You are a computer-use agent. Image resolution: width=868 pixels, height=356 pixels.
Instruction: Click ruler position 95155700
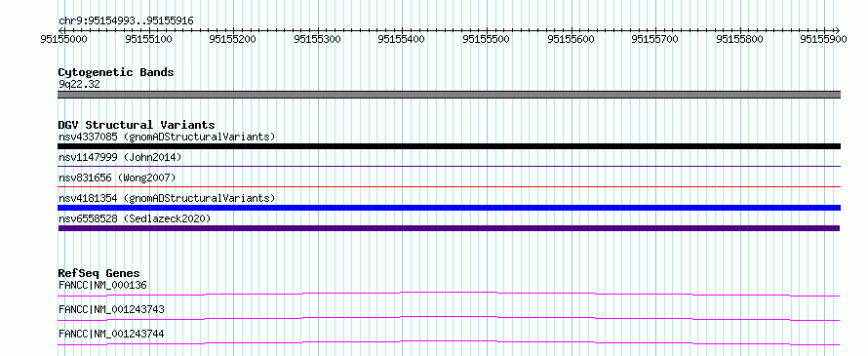coord(654,39)
